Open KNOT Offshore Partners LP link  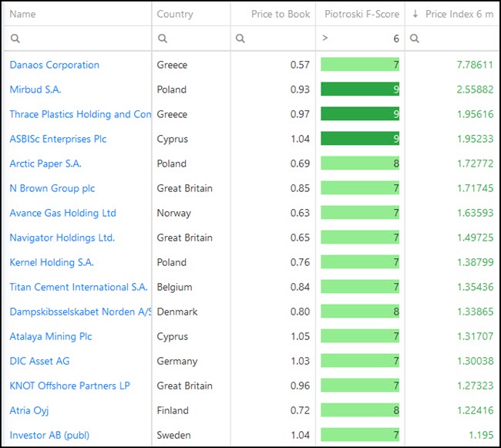click(69, 386)
